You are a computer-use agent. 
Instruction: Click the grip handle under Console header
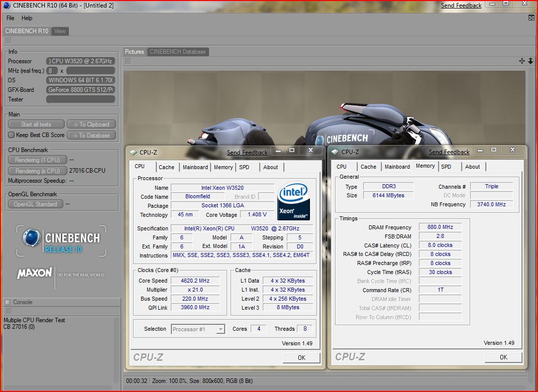click(x=8, y=311)
